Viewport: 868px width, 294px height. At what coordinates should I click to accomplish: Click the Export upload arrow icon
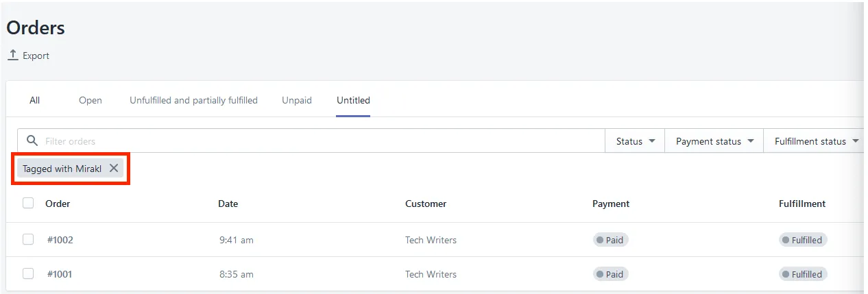coord(13,55)
